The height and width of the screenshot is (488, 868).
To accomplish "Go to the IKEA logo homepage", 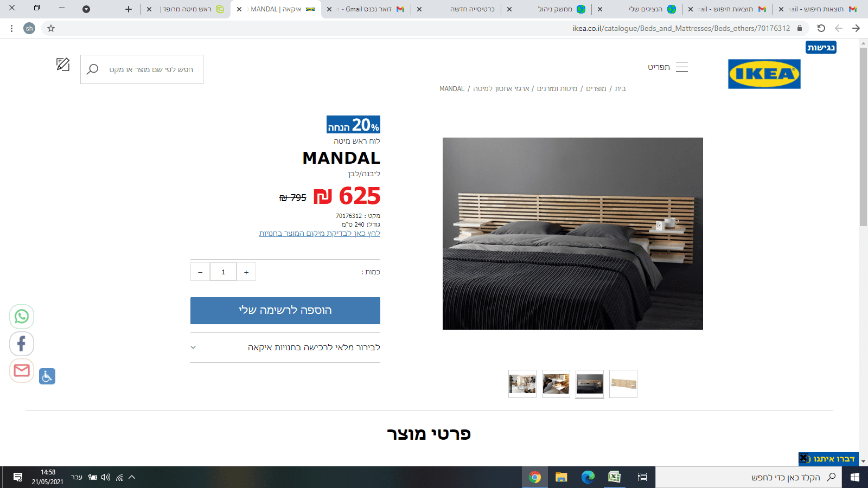I will point(764,74).
